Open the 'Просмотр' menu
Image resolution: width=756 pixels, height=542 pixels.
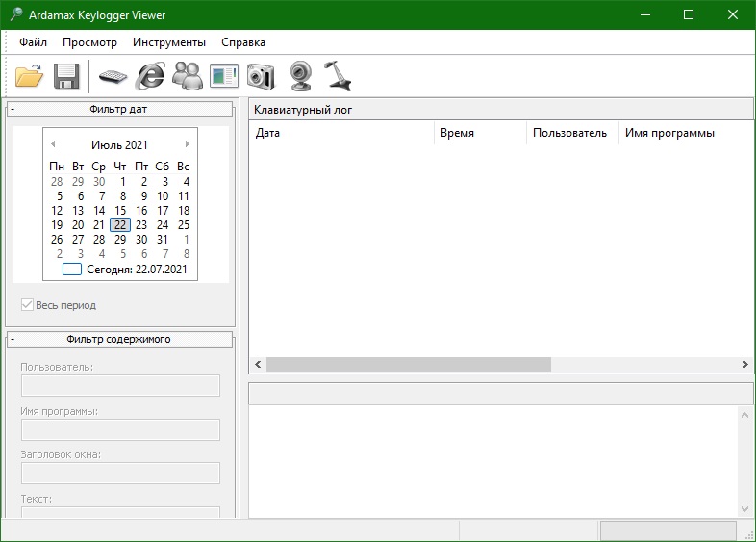tap(89, 42)
